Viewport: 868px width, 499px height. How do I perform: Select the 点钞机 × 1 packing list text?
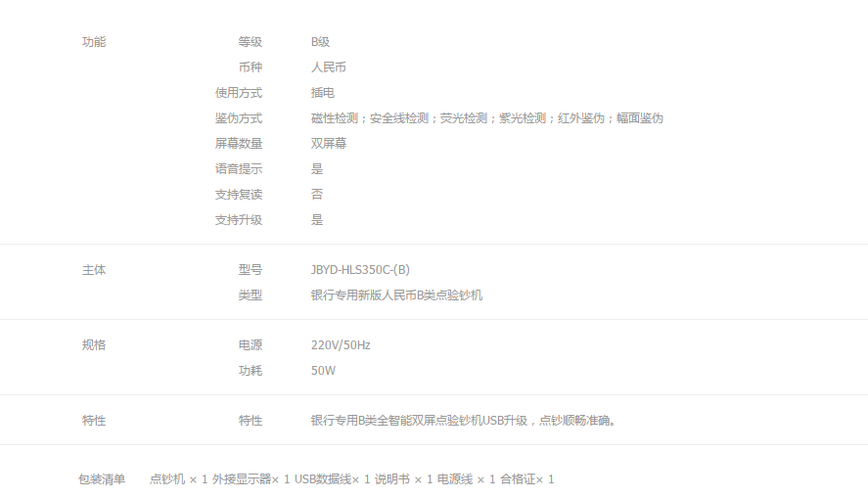pos(351,479)
